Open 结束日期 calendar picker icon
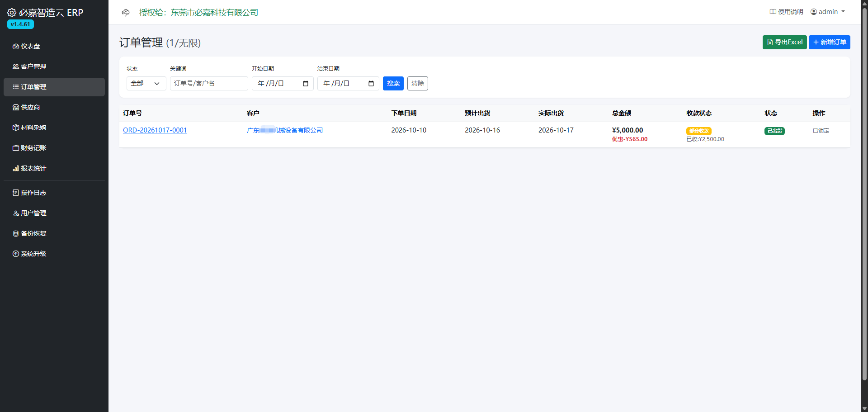 371,84
